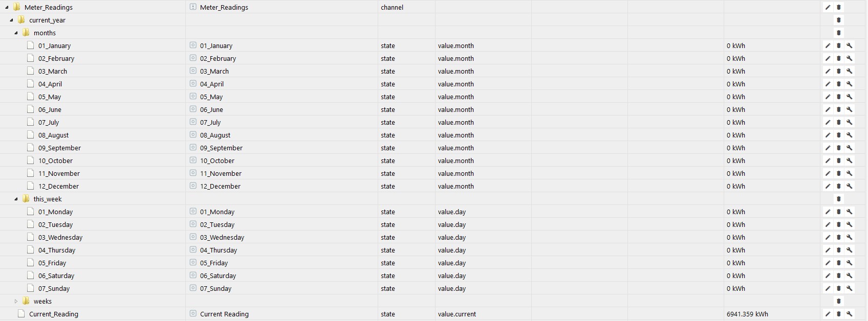Collapse the Meter_Readings tree node
Viewport: 868px width, 321px height.
pos(7,7)
